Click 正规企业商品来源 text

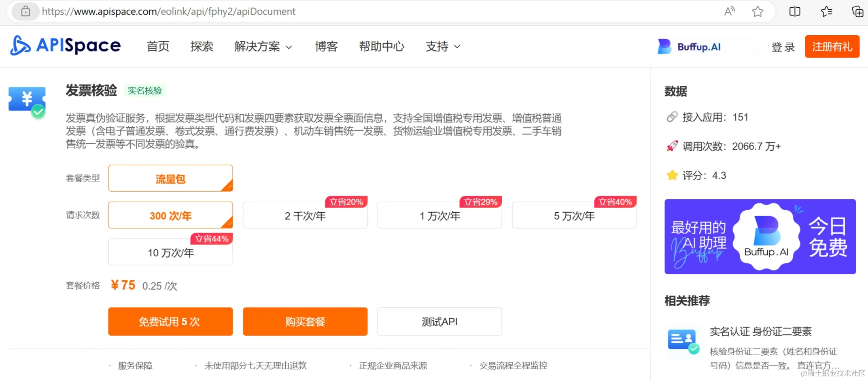[393, 365]
